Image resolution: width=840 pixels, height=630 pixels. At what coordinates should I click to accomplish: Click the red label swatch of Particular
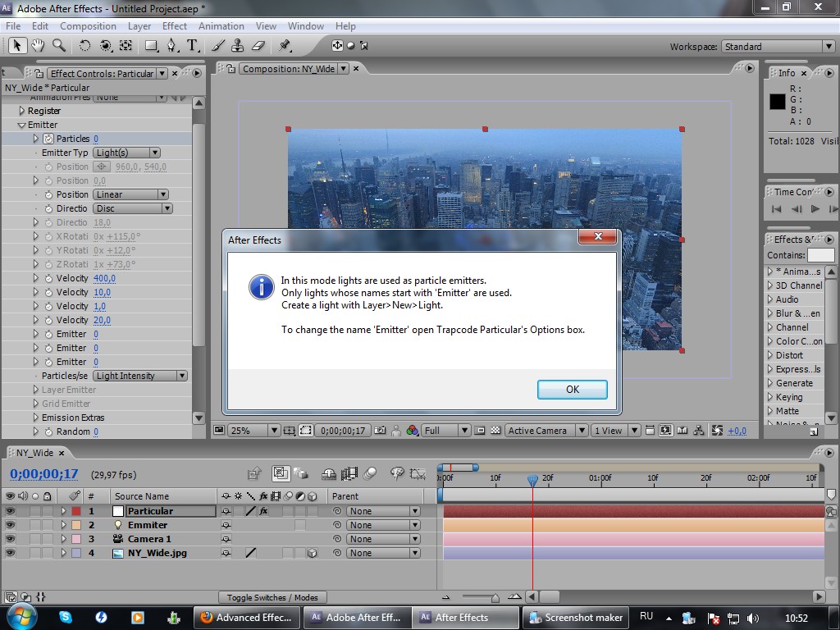tap(76, 511)
